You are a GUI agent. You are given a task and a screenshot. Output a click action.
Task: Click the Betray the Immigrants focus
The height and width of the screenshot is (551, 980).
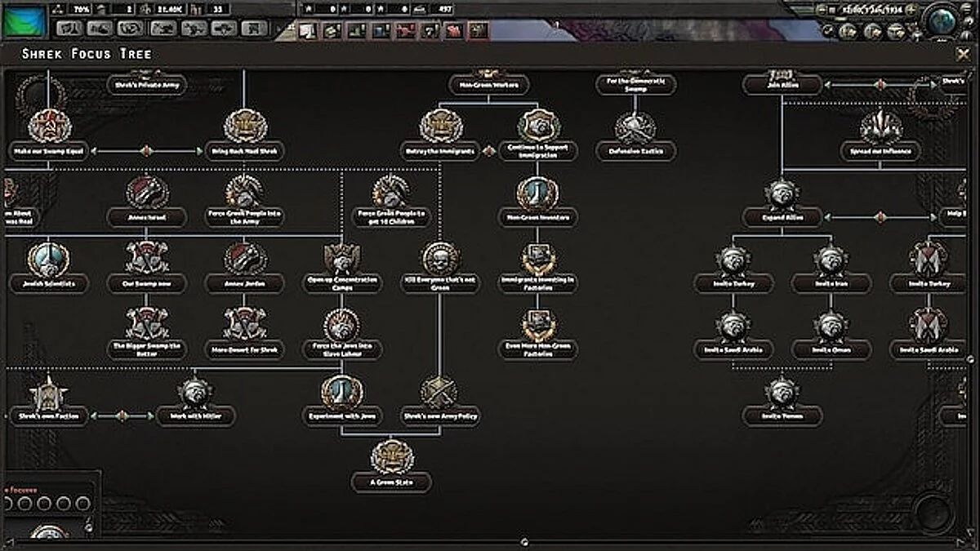tap(442, 127)
